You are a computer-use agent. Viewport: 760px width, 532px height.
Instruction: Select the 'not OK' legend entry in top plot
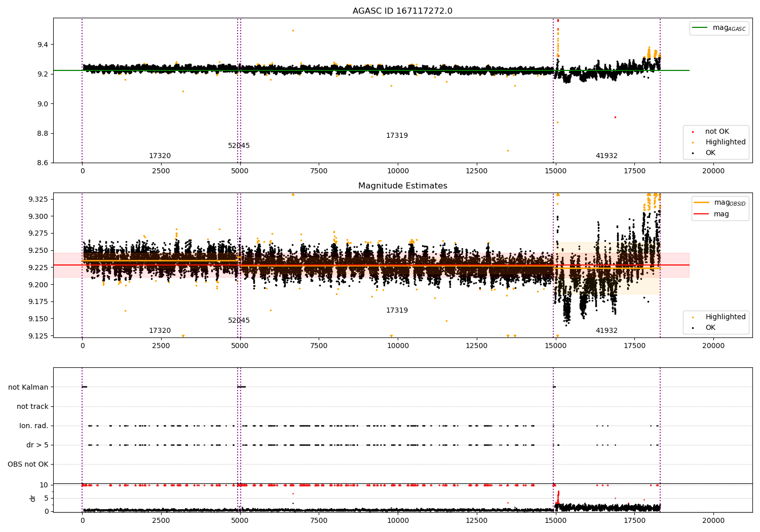coord(717,132)
